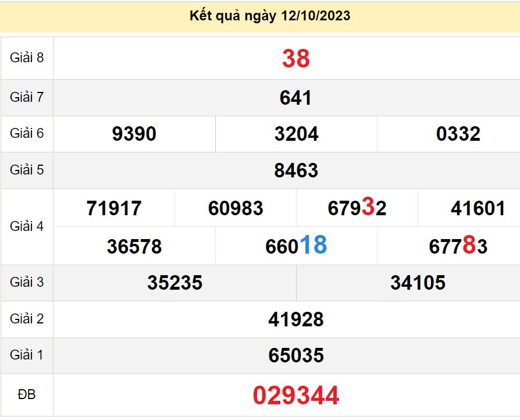Click the special prize number 029344
Screen dimensions: 520x420
coord(295,396)
